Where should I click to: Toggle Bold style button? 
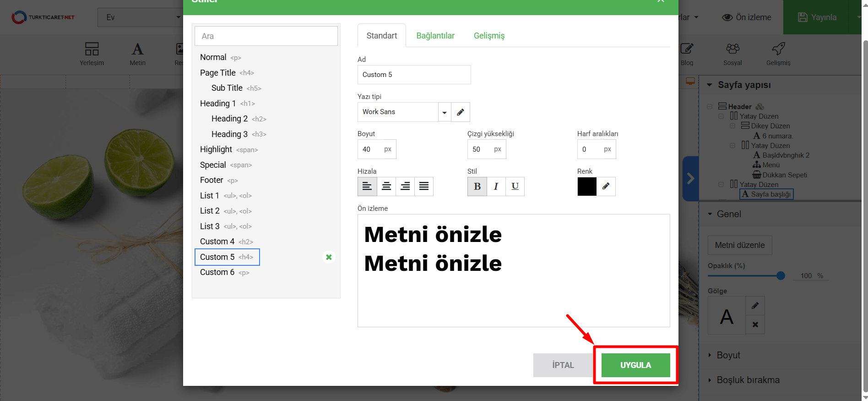click(x=477, y=187)
